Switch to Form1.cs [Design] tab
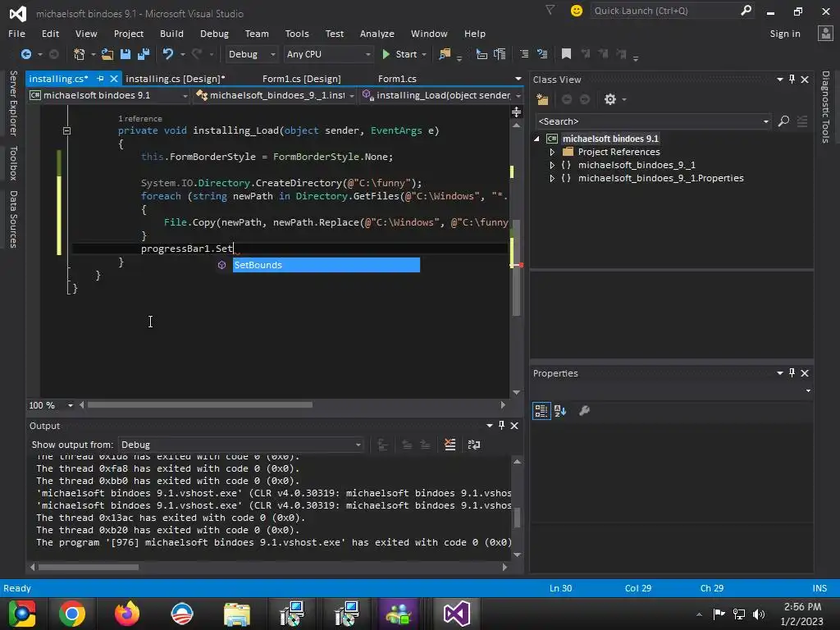The height and width of the screenshot is (630, 840). pos(302,79)
